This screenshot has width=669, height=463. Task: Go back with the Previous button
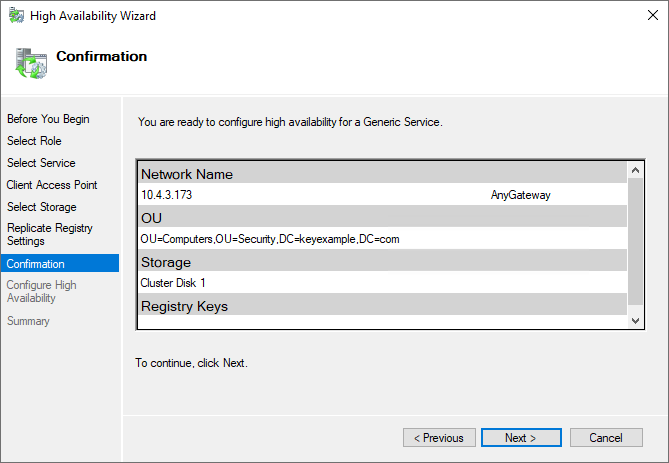439,438
